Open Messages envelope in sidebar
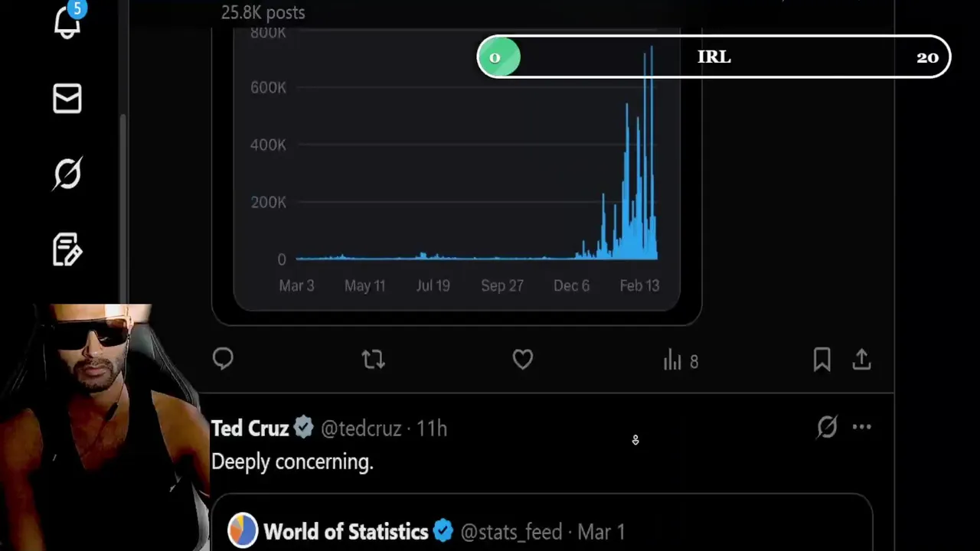The height and width of the screenshot is (551, 980). pyautogui.click(x=67, y=99)
